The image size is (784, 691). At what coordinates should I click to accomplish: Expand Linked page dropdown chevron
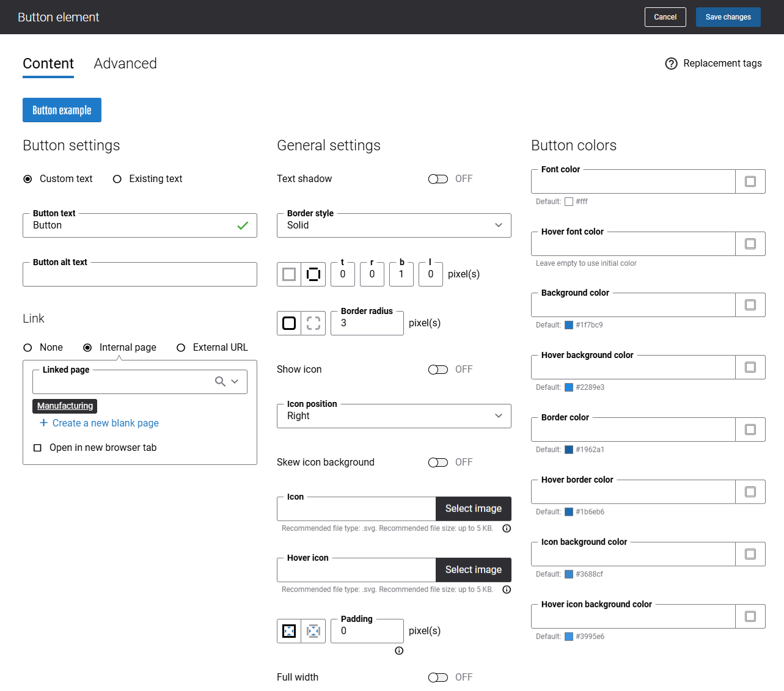pyautogui.click(x=235, y=381)
